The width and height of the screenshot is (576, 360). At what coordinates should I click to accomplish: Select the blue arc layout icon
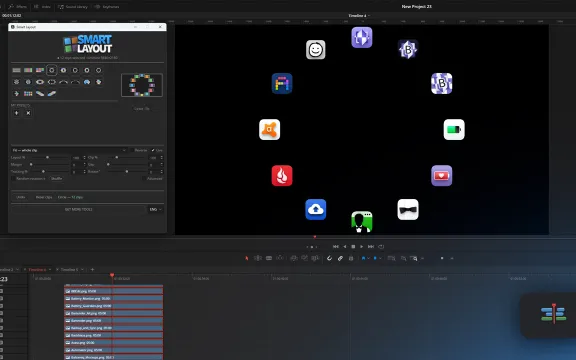[87, 82]
